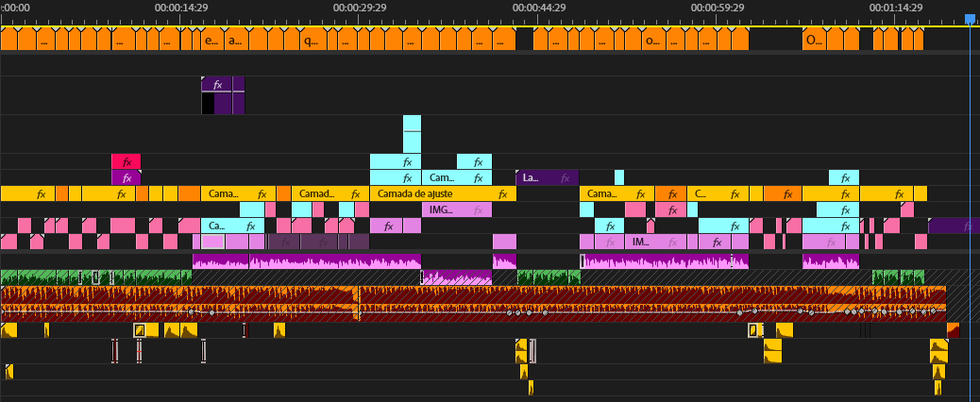Click the 00:00:44:29 timecode on the ruler
Viewport: 980px width, 402px height.
(539, 8)
